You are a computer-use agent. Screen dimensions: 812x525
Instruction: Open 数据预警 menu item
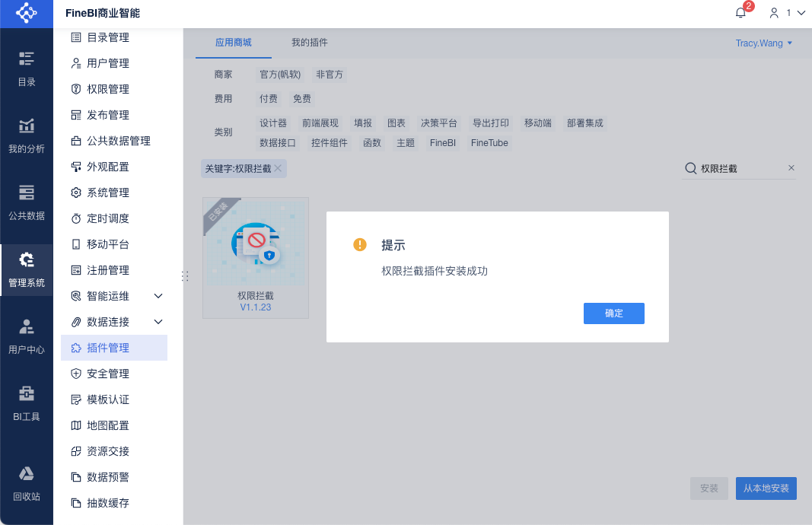pyautogui.click(x=114, y=477)
